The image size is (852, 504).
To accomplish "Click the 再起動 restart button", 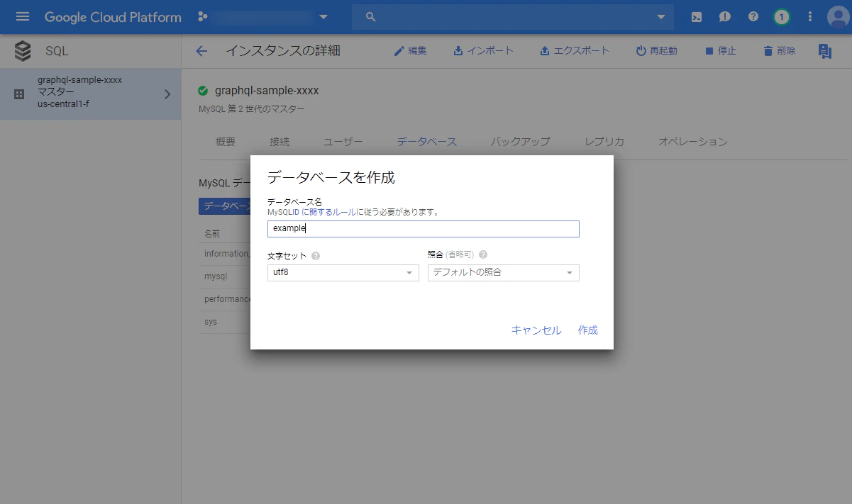I will tap(656, 51).
